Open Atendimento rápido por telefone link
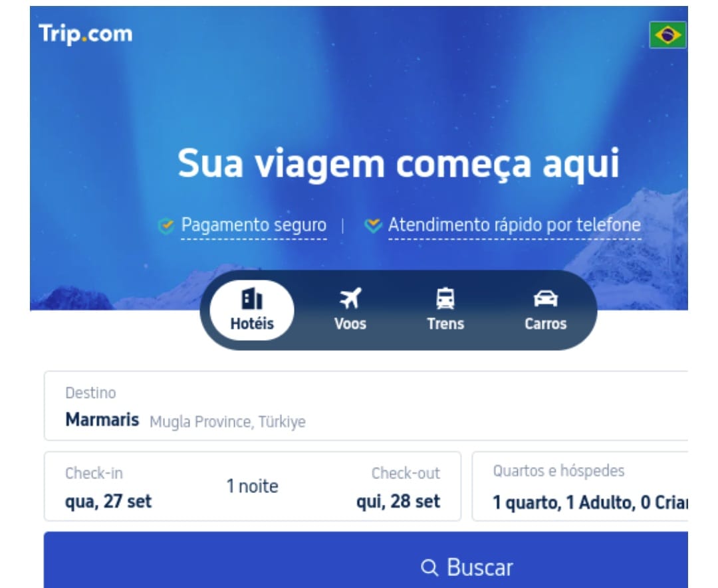718x588 pixels. click(x=514, y=226)
